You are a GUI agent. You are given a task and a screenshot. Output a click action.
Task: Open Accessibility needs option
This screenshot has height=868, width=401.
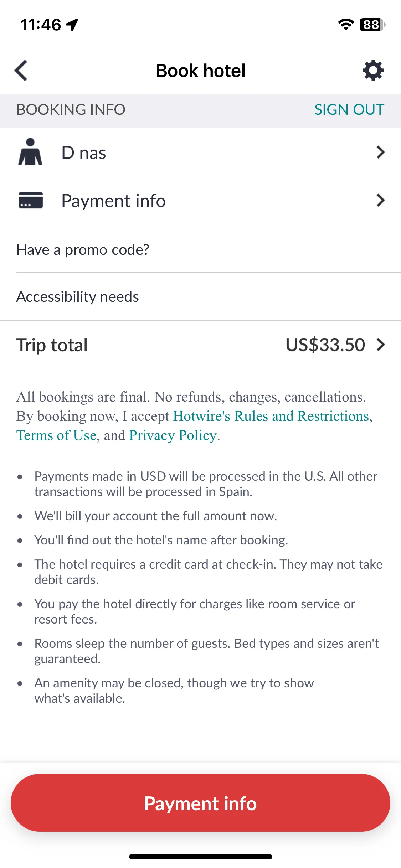[x=200, y=296]
